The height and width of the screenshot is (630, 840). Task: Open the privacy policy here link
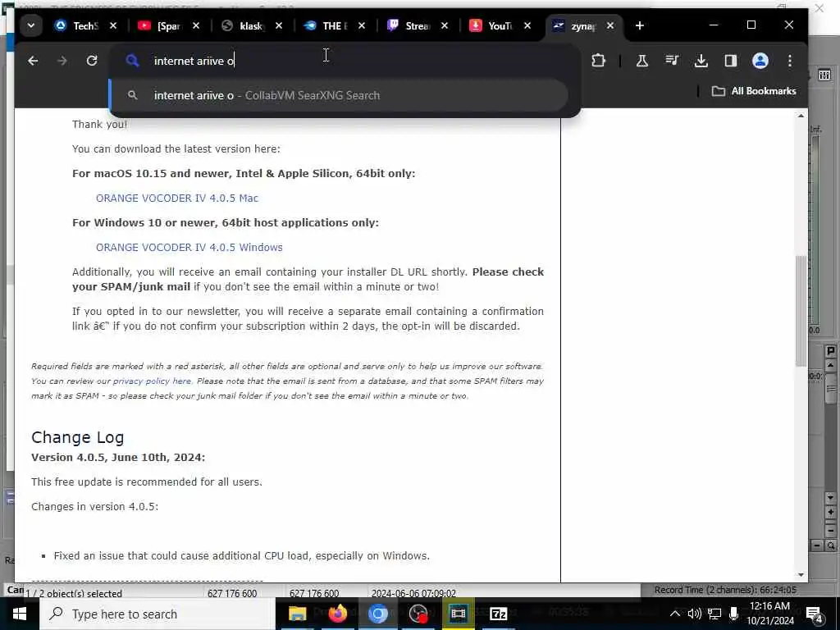point(152,381)
